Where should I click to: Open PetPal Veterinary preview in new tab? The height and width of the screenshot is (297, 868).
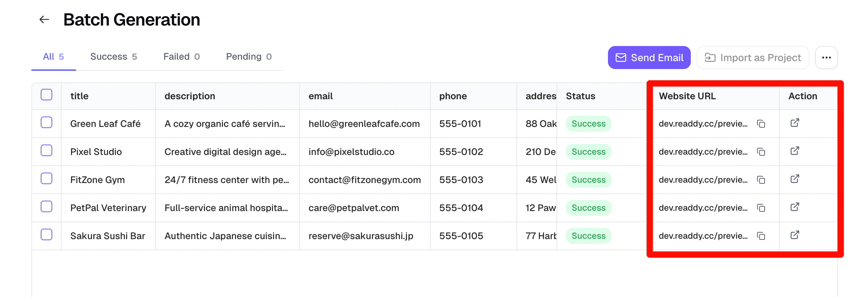(794, 207)
